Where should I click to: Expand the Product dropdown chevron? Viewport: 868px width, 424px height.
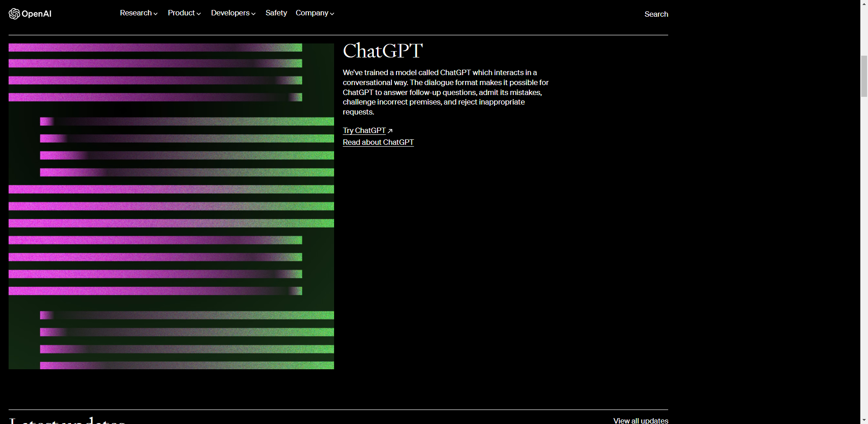pyautogui.click(x=199, y=14)
